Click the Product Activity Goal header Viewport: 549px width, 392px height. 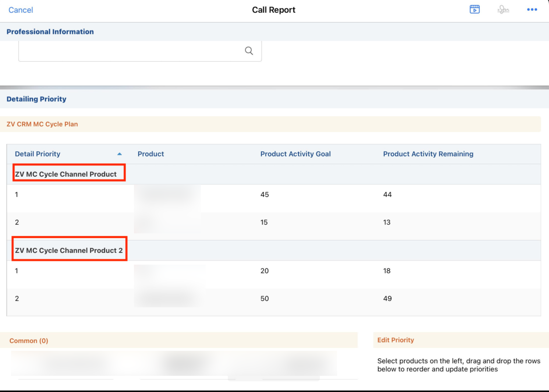(x=295, y=154)
